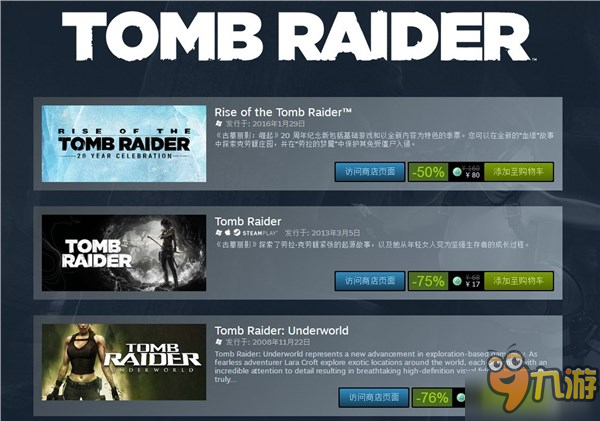The image size is (600, 421).
Task: Open the Tomb Raider: Underworld title link
Action: (x=282, y=330)
